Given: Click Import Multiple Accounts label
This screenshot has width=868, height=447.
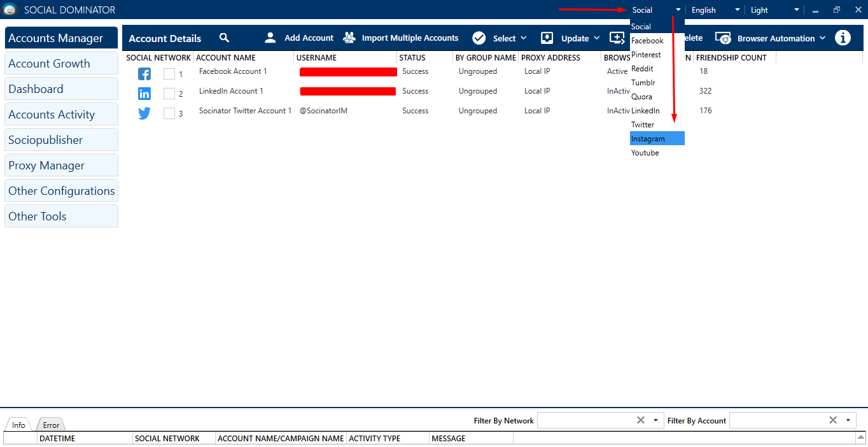Looking at the screenshot, I should (x=410, y=38).
